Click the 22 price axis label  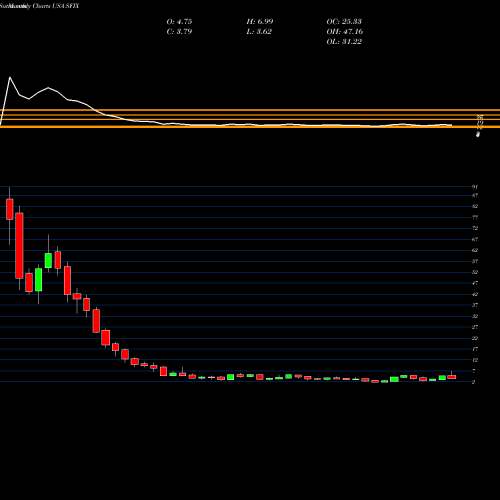475,338
